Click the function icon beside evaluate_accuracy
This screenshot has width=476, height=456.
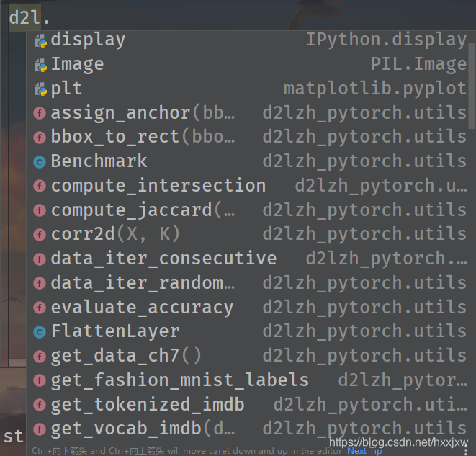pyautogui.click(x=40, y=308)
